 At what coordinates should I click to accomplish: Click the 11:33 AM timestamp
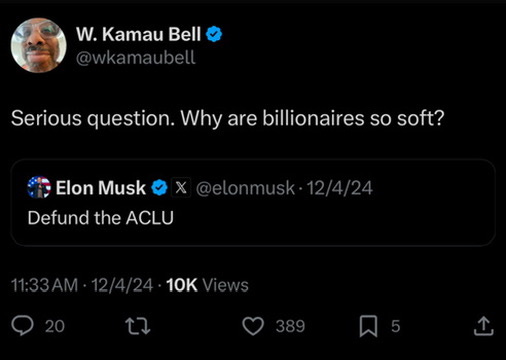tap(44, 285)
